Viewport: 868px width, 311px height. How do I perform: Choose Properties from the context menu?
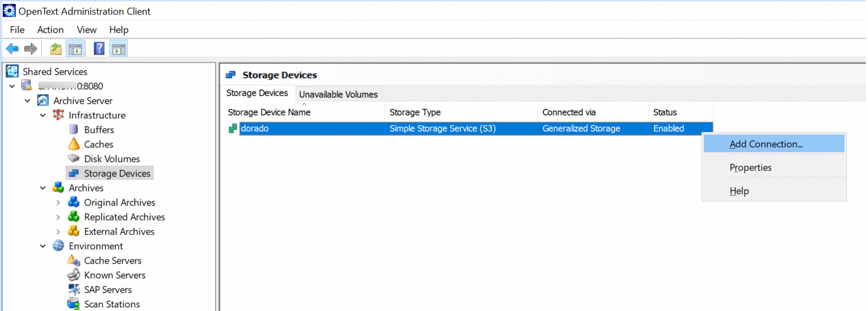pos(774,167)
